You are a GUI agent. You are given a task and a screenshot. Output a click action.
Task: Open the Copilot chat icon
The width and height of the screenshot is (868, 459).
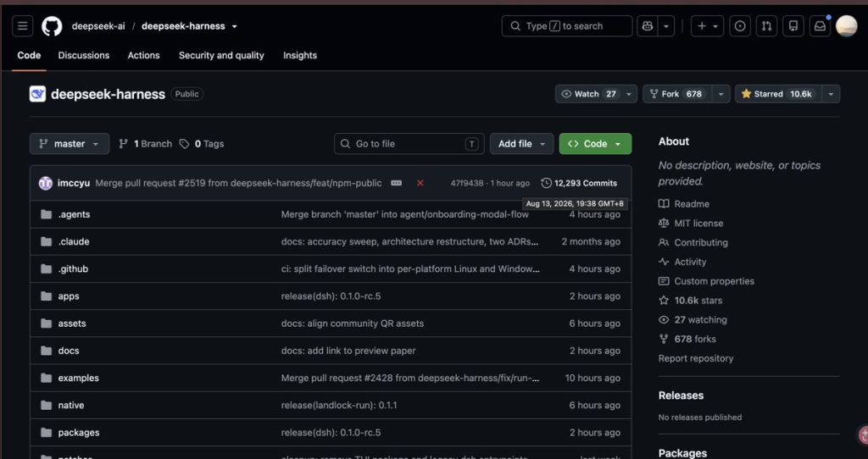tap(647, 26)
